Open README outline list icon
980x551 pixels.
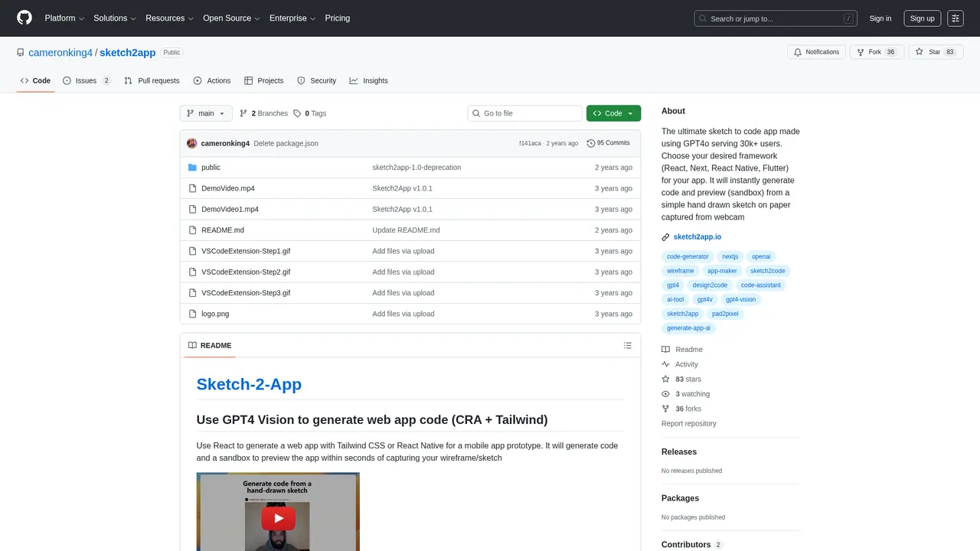coord(628,346)
